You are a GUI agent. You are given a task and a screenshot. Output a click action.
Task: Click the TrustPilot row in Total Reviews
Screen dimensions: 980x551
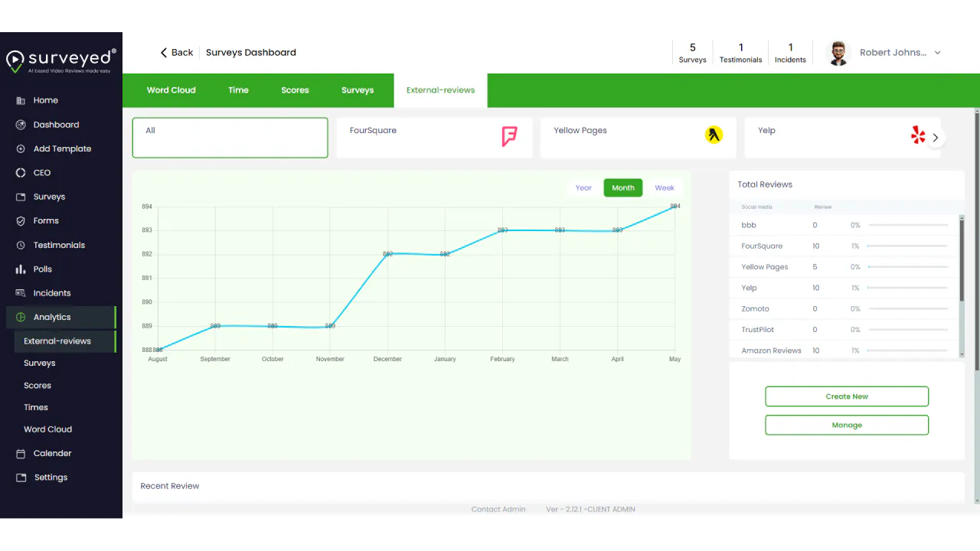point(845,330)
